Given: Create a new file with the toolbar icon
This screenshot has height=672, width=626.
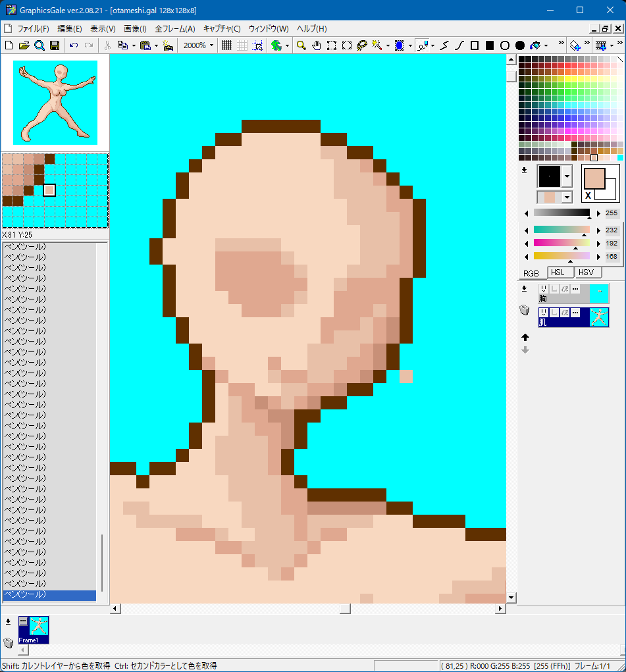Looking at the screenshot, I should click(9, 45).
